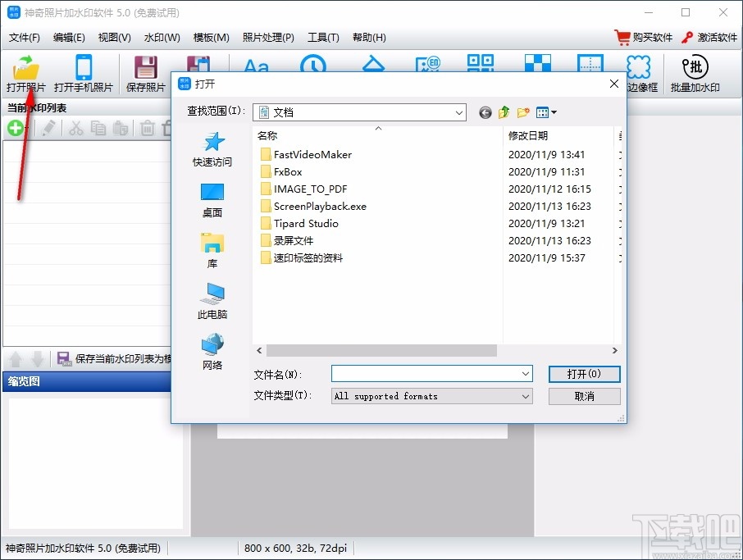Click the pencil edit watermark icon

pyautogui.click(x=48, y=128)
